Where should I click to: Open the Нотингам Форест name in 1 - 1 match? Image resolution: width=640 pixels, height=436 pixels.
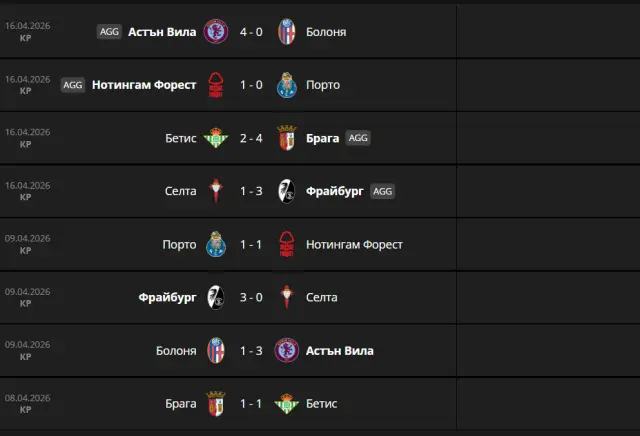pos(356,244)
